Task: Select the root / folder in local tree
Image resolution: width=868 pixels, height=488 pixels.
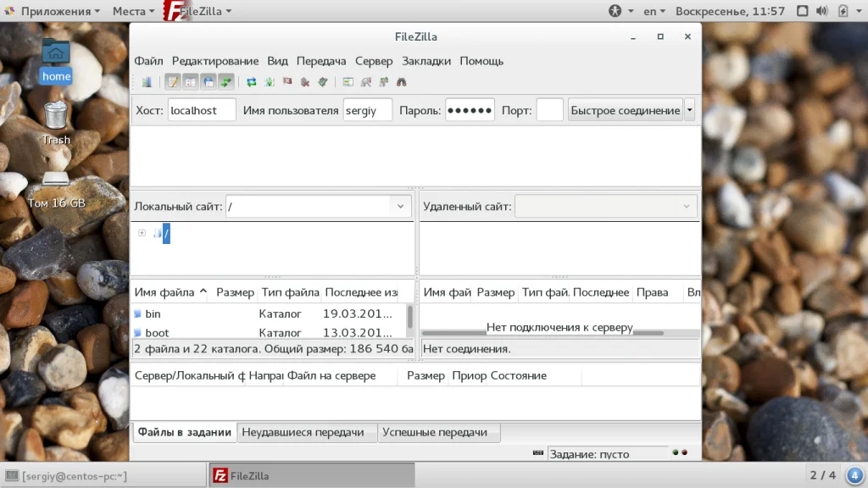Action: 166,233
